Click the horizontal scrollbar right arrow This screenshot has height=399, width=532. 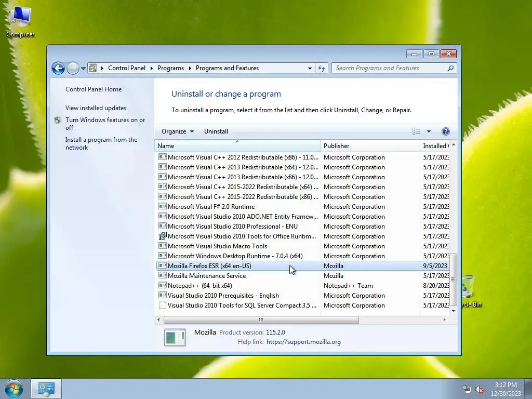[445, 320]
